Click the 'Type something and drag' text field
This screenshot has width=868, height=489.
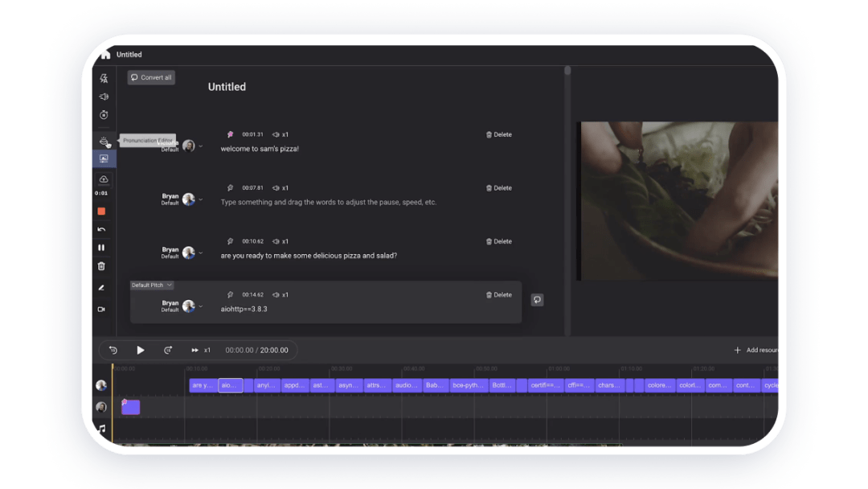(329, 203)
